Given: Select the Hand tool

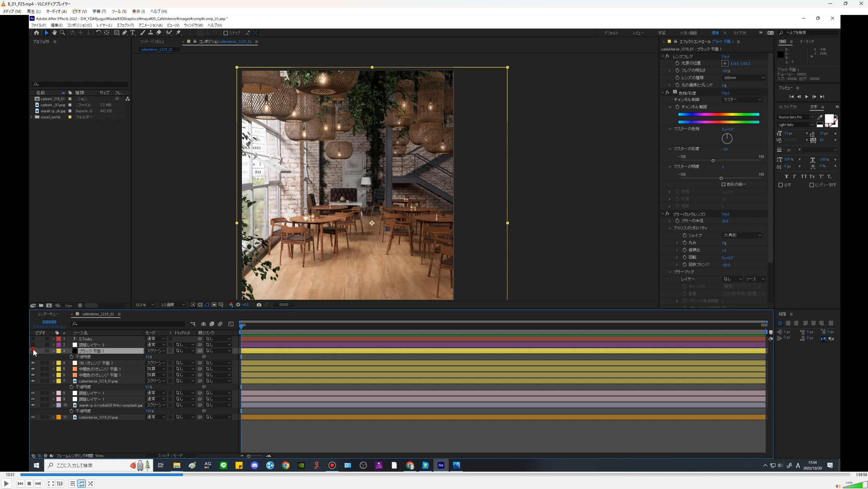Looking at the screenshot, I should 54,33.
